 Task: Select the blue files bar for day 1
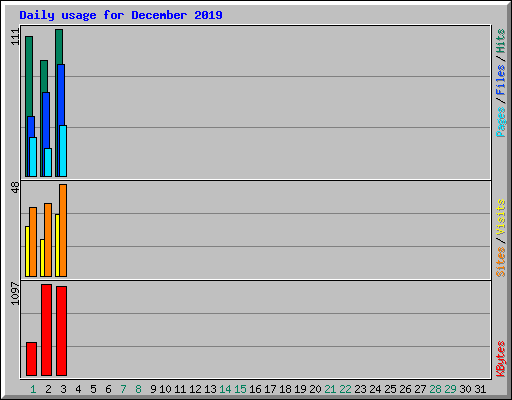pyautogui.click(x=31, y=127)
